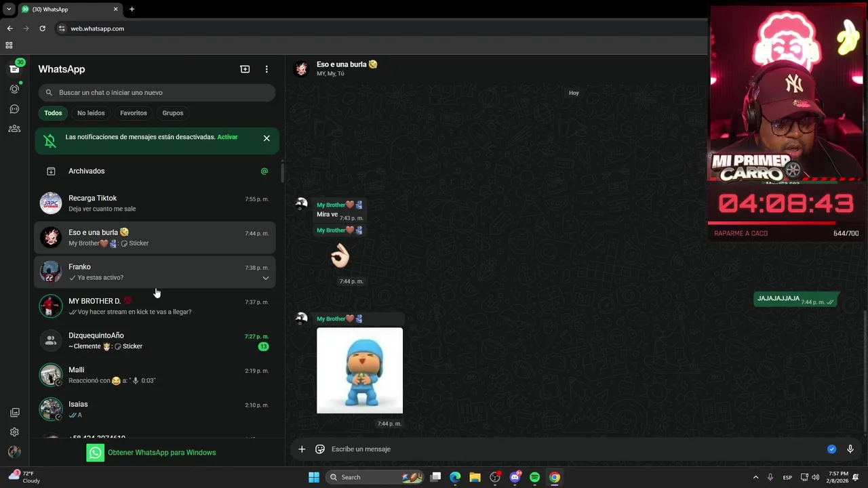Open the Franko chat
The width and height of the screenshot is (868, 488).
coord(155,272)
